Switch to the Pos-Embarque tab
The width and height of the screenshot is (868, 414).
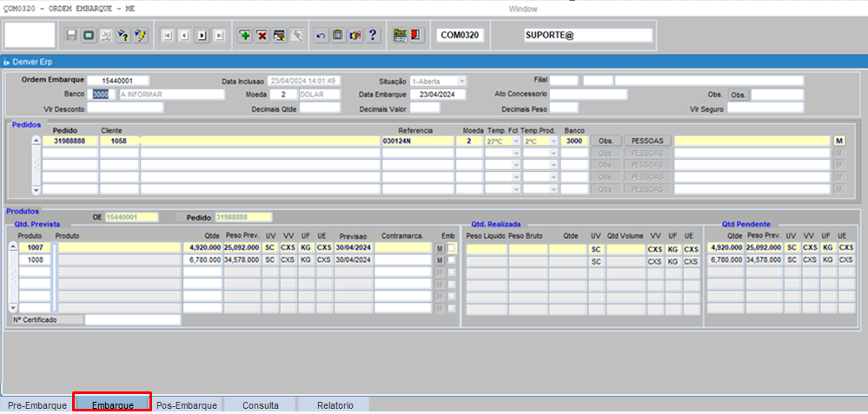[187, 405]
